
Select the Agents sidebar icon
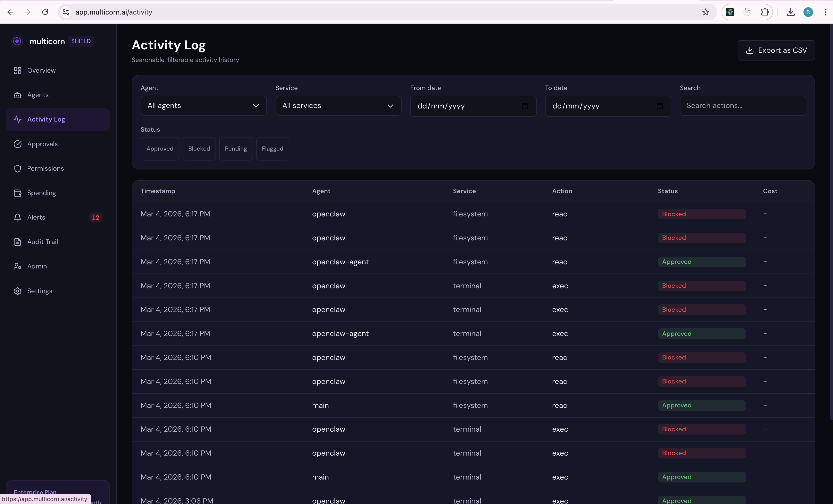click(18, 95)
